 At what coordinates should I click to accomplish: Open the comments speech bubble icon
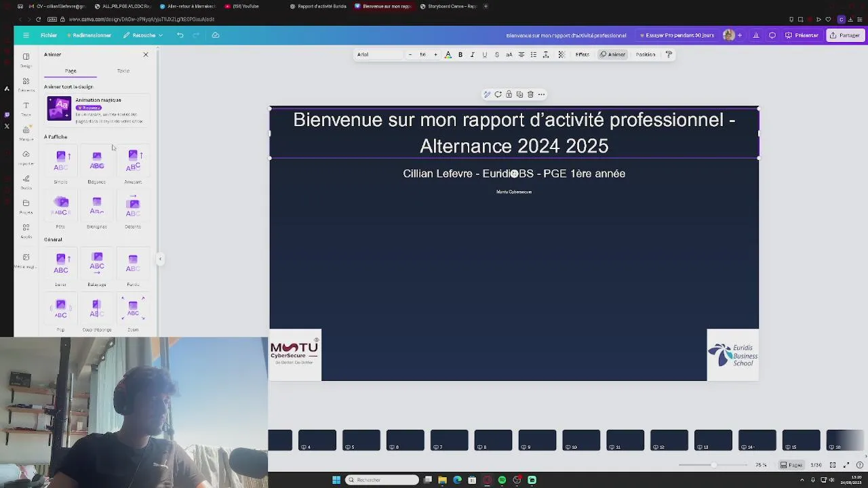coord(773,35)
